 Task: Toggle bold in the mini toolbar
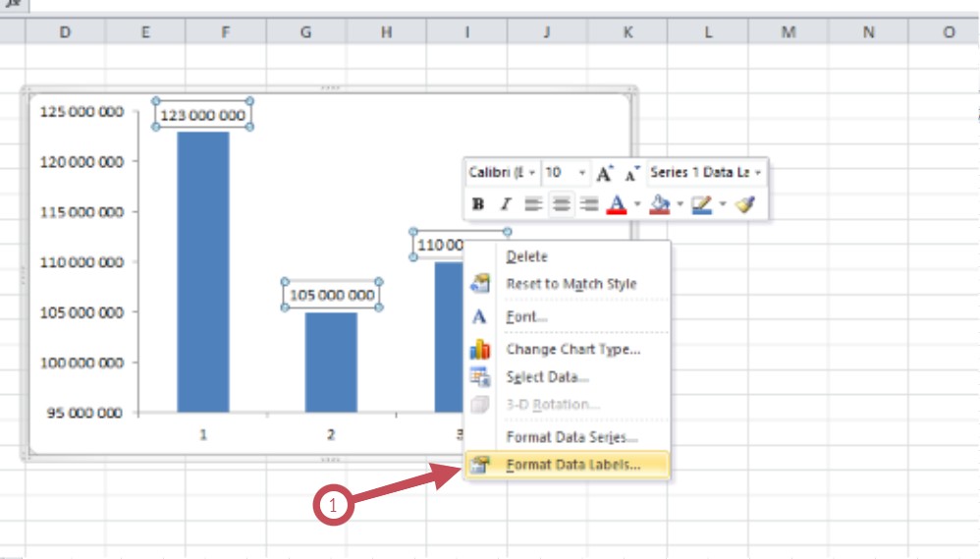478,204
